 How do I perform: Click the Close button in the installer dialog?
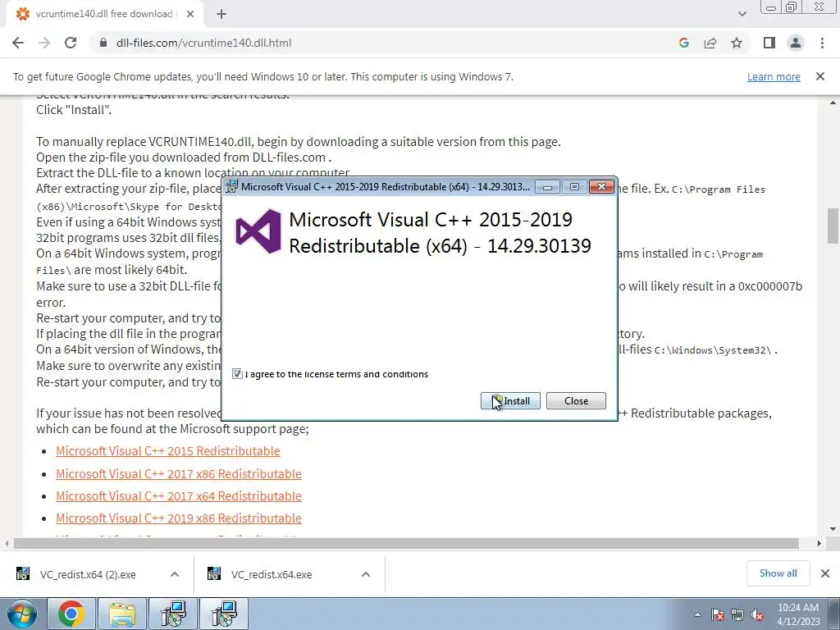[x=576, y=400]
